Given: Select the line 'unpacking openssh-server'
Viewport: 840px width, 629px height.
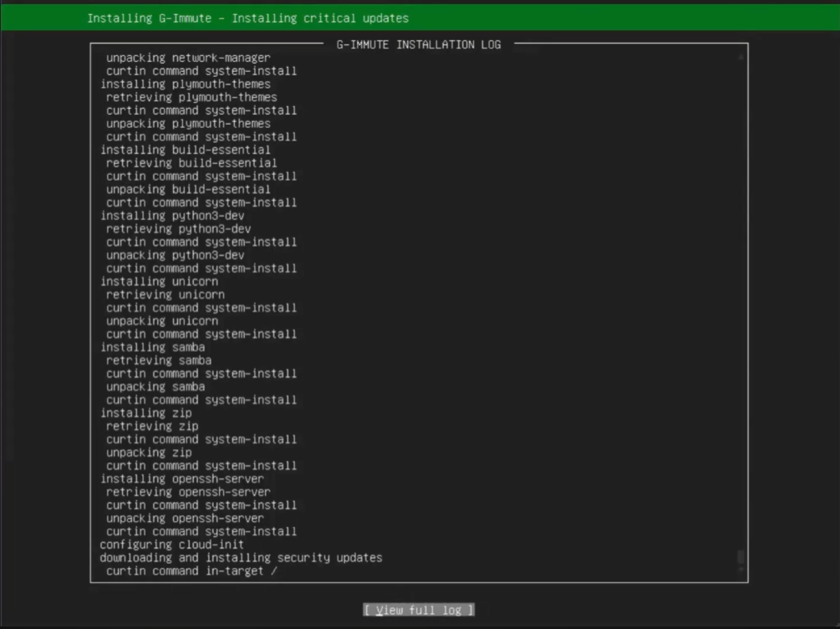Looking at the screenshot, I should tap(185, 518).
